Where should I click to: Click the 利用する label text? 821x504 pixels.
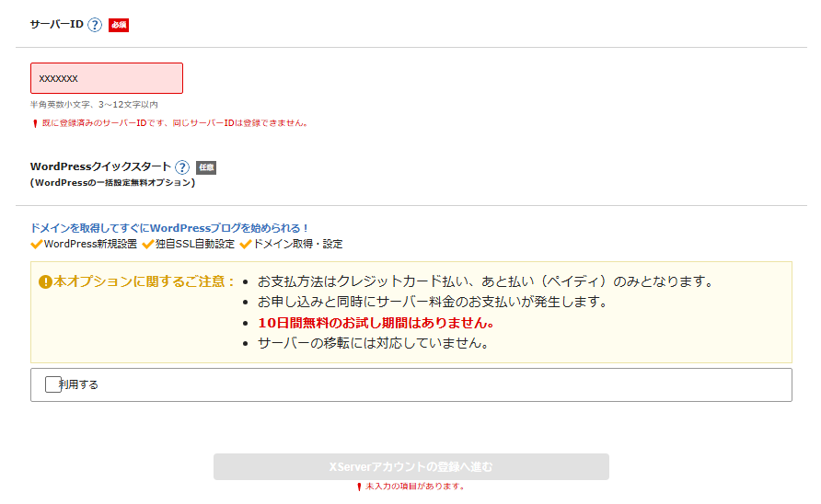(x=81, y=385)
